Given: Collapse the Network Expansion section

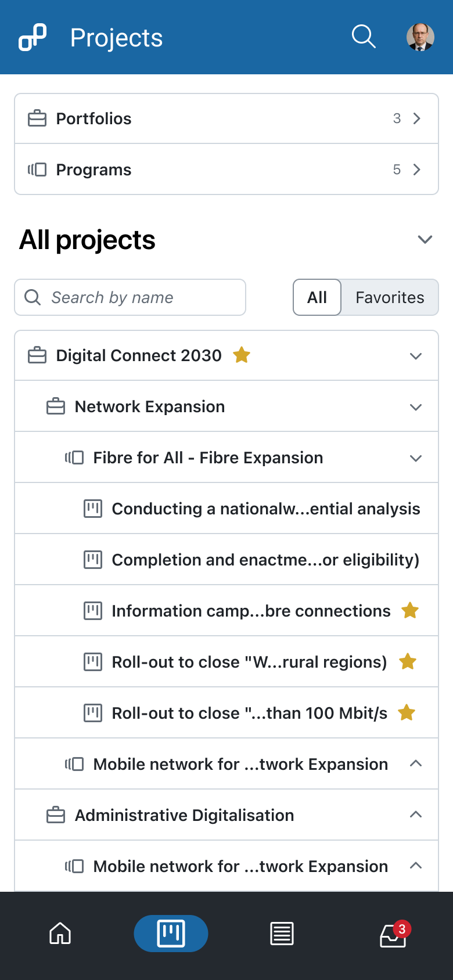Looking at the screenshot, I should [x=415, y=406].
